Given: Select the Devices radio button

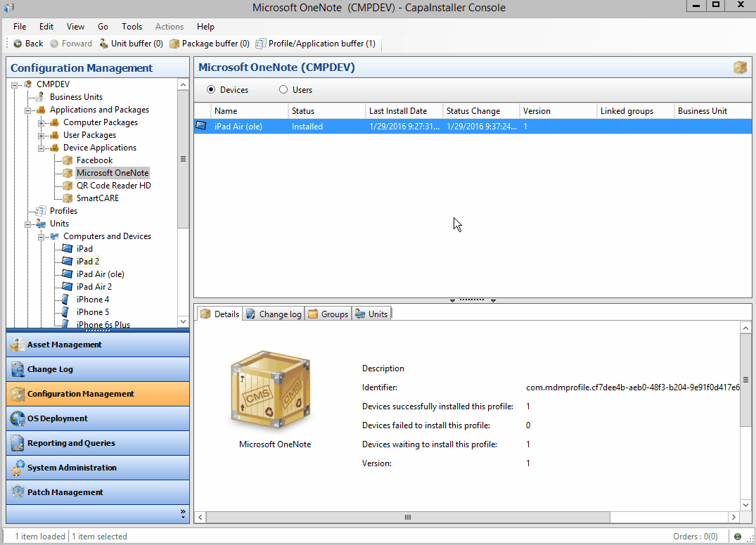Looking at the screenshot, I should [x=211, y=90].
